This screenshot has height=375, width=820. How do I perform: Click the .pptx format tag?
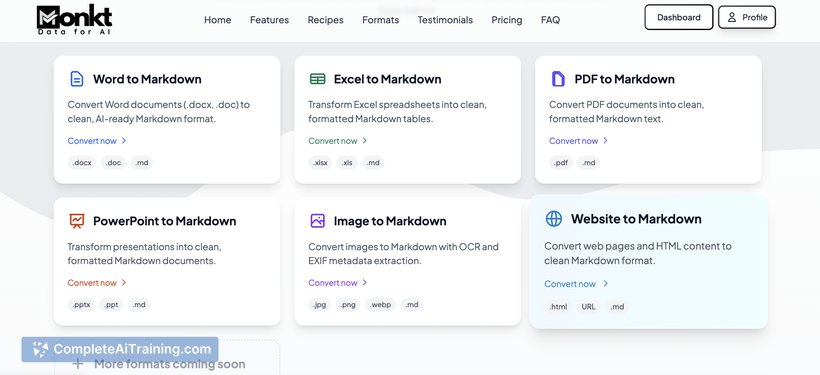(81, 304)
